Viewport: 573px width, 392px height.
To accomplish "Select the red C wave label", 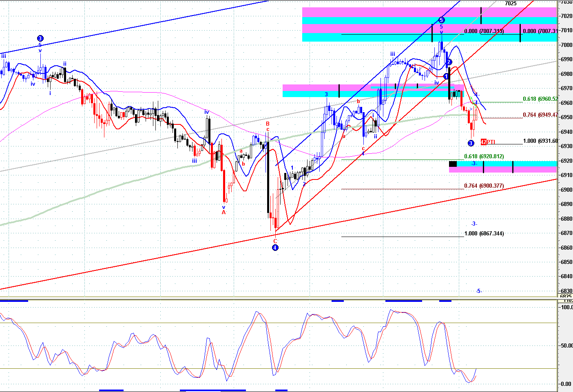I will [275, 241].
